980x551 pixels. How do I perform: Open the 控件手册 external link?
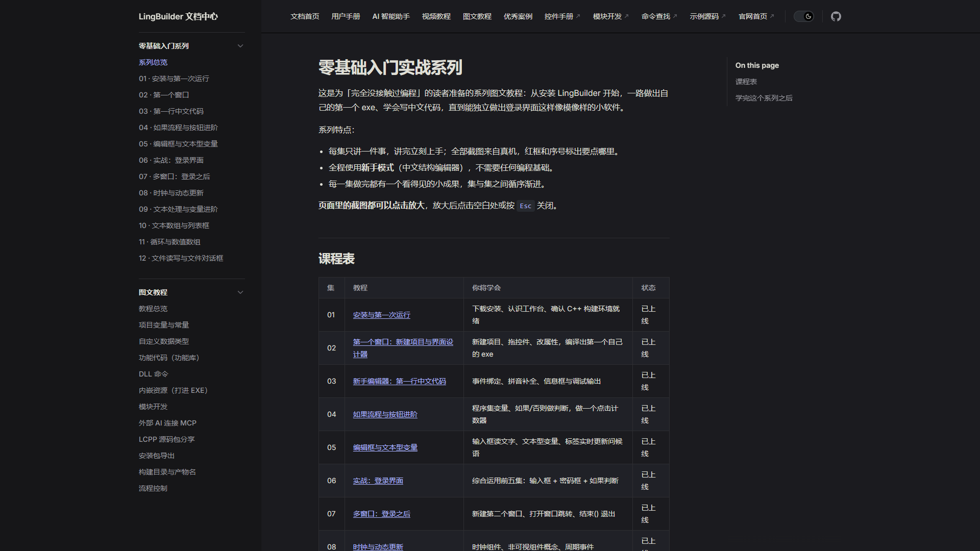562,16
